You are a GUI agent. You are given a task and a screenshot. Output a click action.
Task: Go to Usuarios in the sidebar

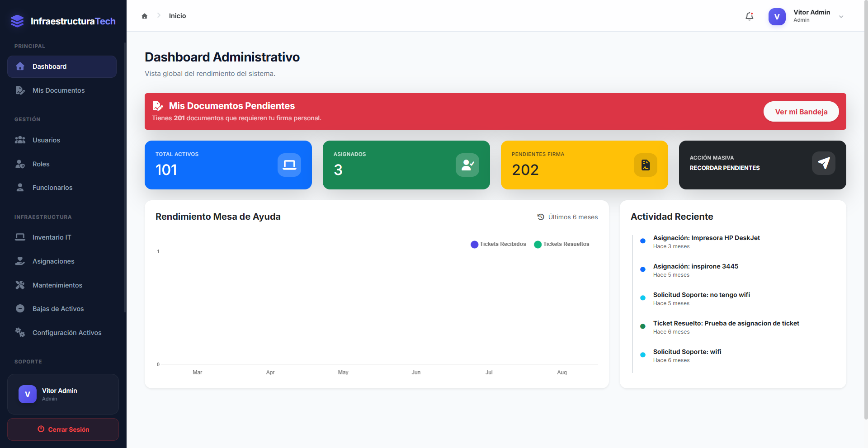click(62, 140)
